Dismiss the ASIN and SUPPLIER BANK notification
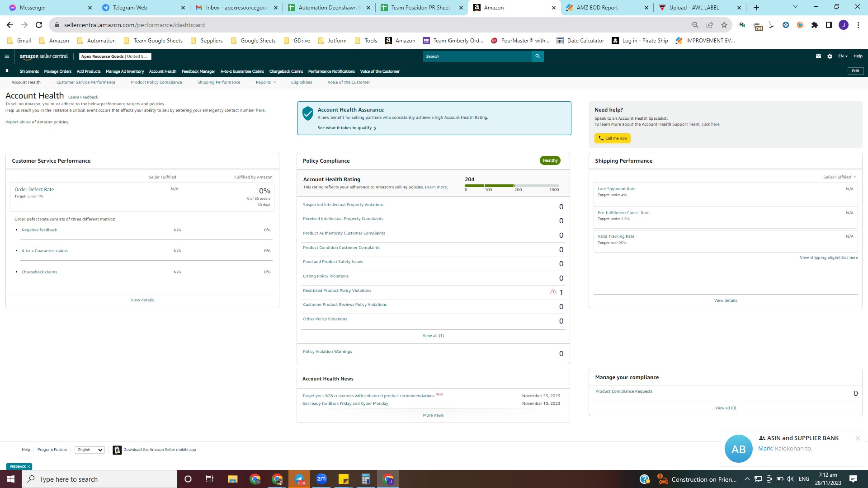This screenshot has width=868, height=488. [858, 438]
